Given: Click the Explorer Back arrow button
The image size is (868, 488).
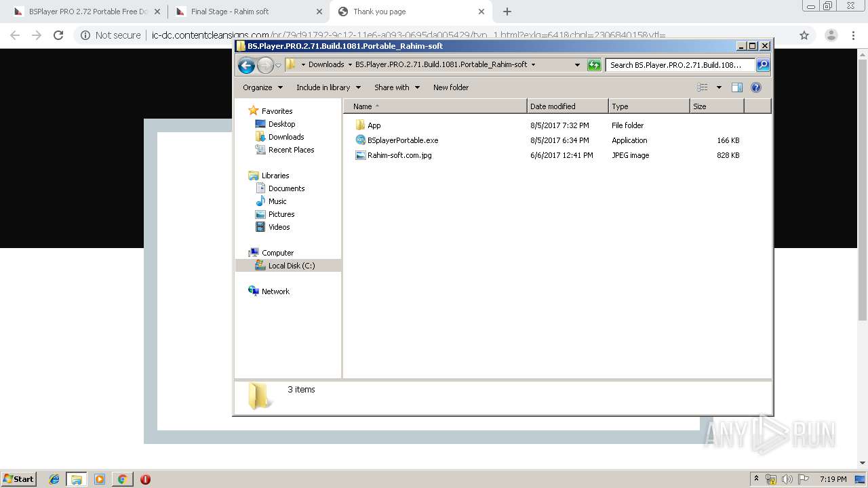Looking at the screenshot, I should [246, 65].
